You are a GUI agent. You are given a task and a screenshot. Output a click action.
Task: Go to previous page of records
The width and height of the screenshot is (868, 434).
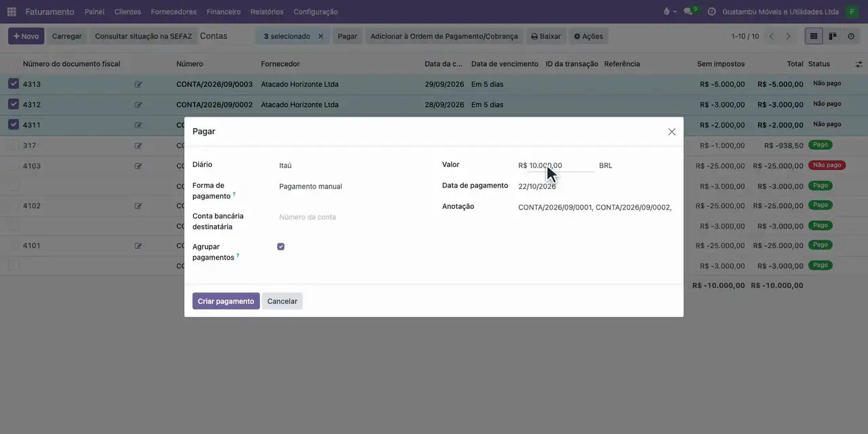pyautogui.click(x=772, y=36)
